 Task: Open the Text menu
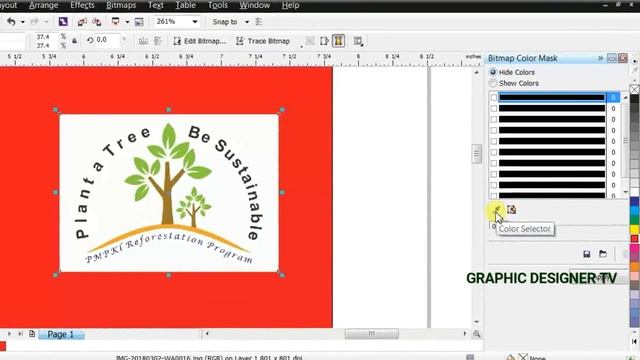click(156, 5)
